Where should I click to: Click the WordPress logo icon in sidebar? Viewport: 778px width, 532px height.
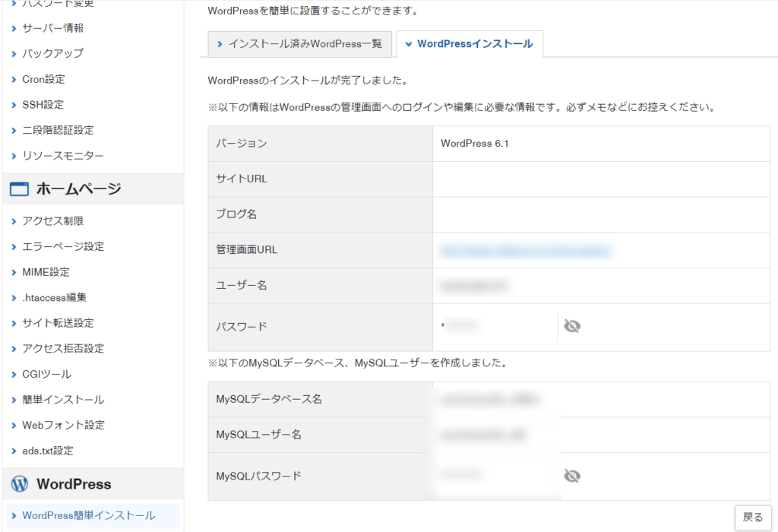coord(20,484)
